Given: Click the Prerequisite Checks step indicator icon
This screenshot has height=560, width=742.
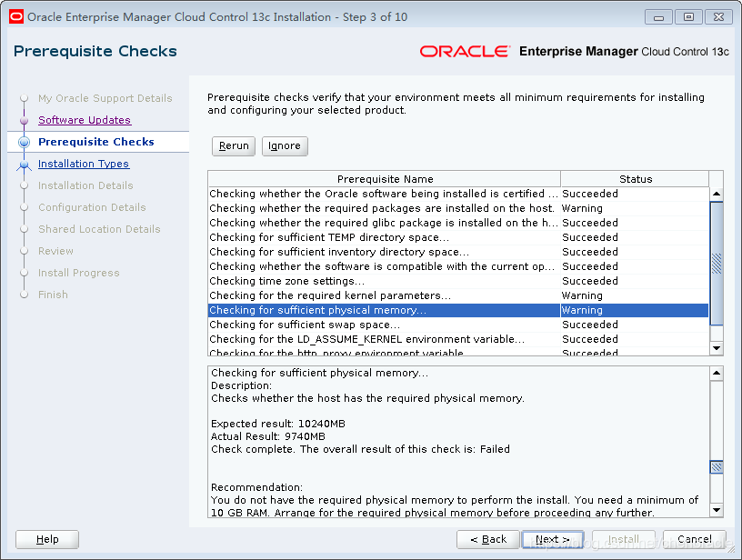Looking at the screenshot, I should click(x=25, y=142).
